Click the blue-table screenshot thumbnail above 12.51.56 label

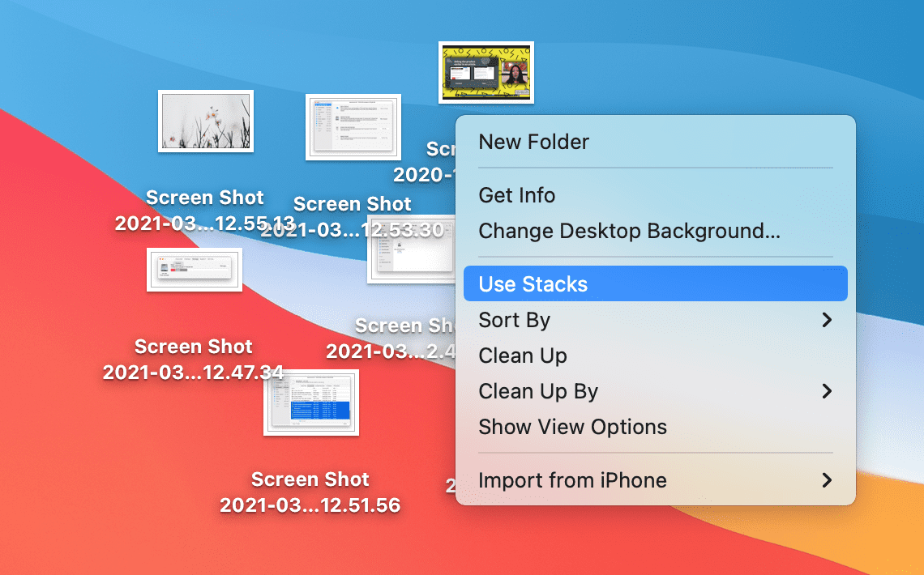310,403
